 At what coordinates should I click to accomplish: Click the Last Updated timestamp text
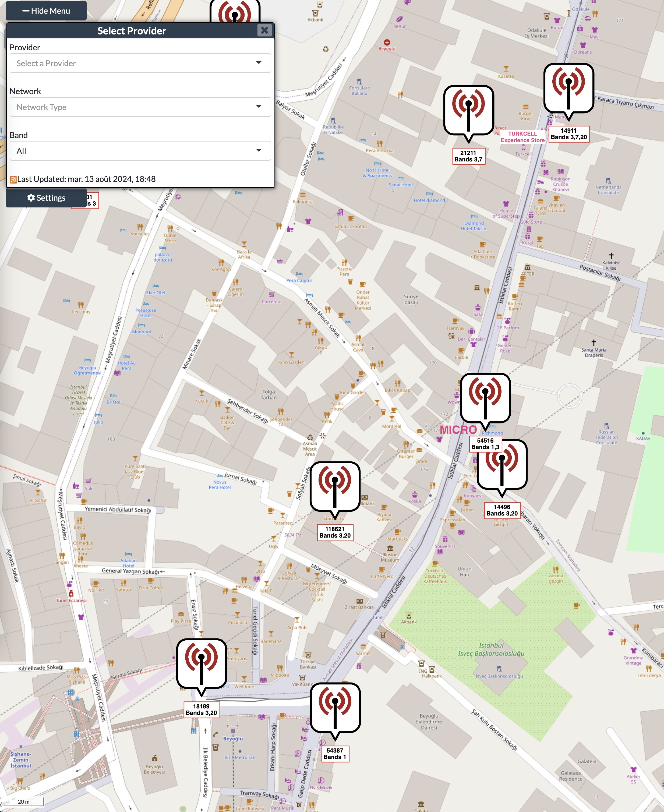(x=86, y=179)
